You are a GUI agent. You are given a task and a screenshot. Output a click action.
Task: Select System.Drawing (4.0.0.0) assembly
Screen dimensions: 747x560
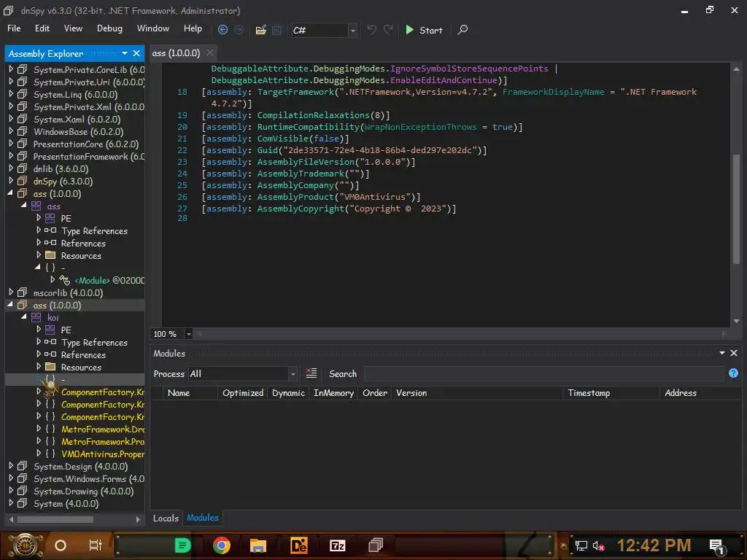[83, 491]
